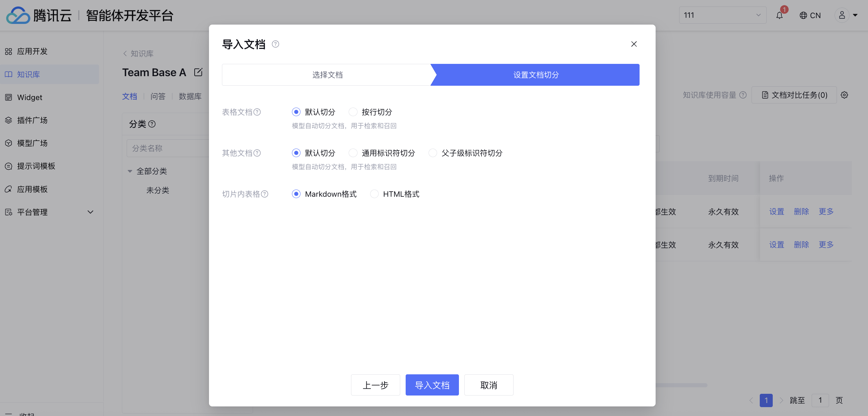Go back to 选择文档 step tab
This screenshot has height=416, width=868.
[x=327, y=75]
